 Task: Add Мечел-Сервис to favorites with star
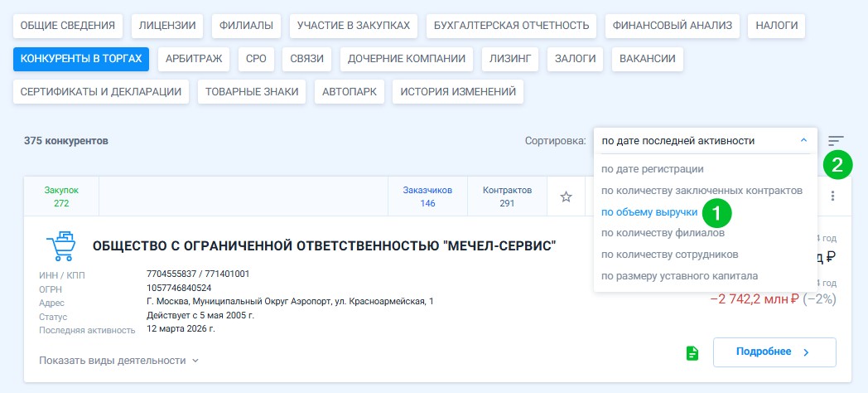point(566,196)
